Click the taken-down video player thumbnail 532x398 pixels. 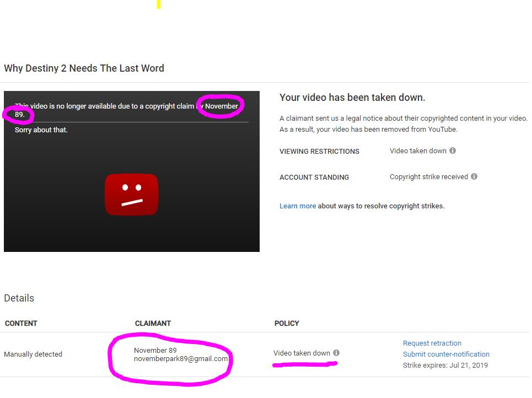pyautogui.click(x=132, y=171)
